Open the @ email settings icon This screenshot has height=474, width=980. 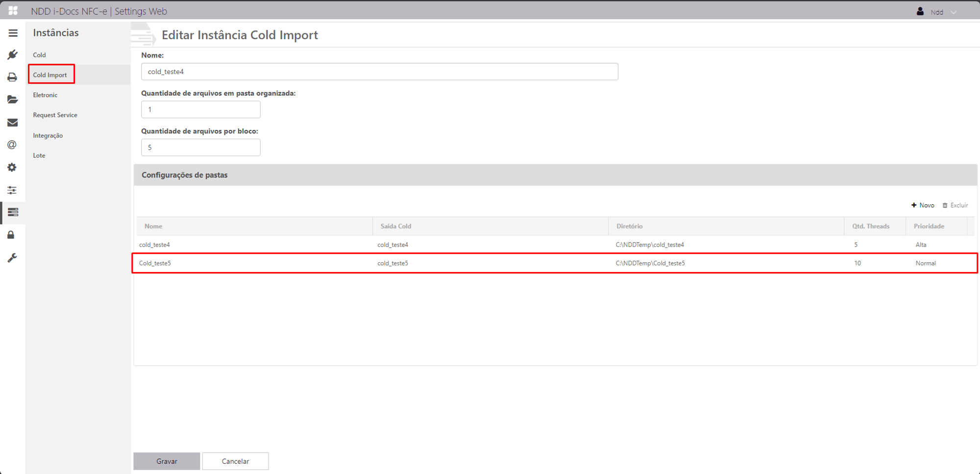(x=12, y=145)
